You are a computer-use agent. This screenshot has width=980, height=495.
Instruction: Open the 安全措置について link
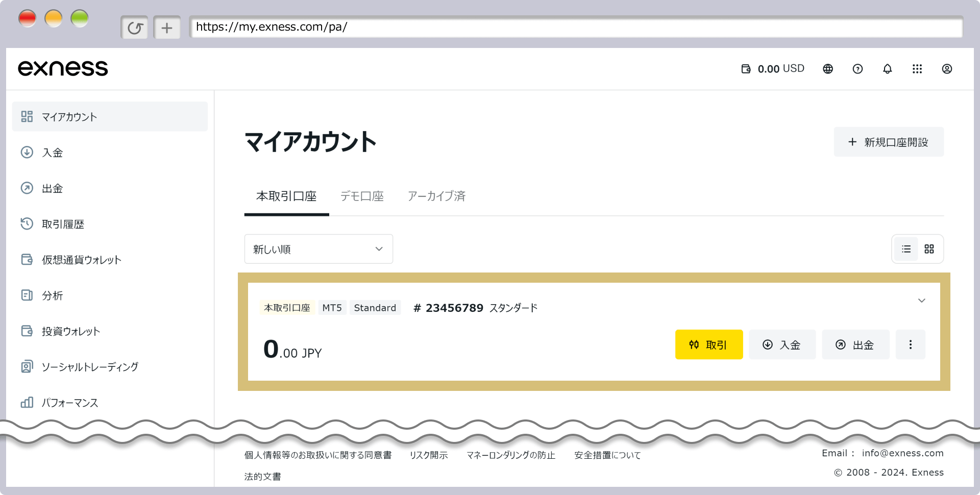[x=607, y=455]
